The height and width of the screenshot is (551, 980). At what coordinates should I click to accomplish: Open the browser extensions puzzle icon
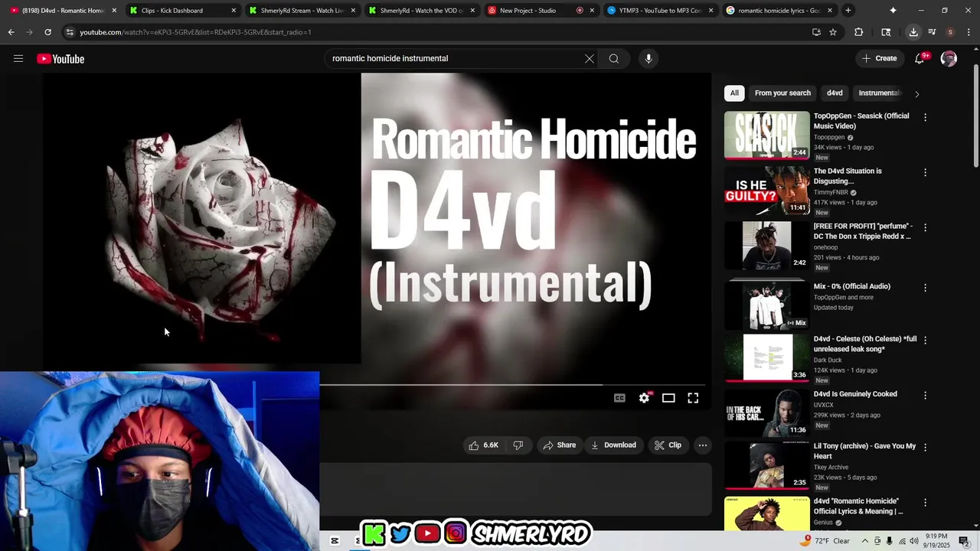(858, 32)
